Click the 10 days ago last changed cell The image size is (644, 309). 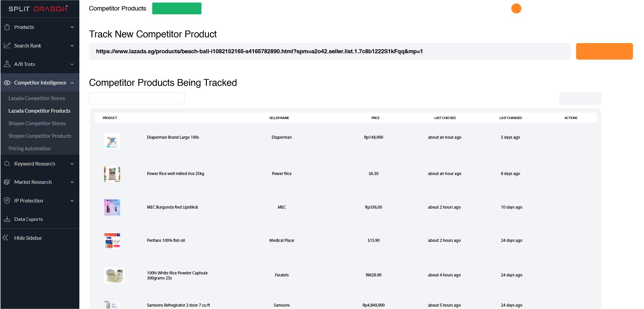tap(511, 207)
